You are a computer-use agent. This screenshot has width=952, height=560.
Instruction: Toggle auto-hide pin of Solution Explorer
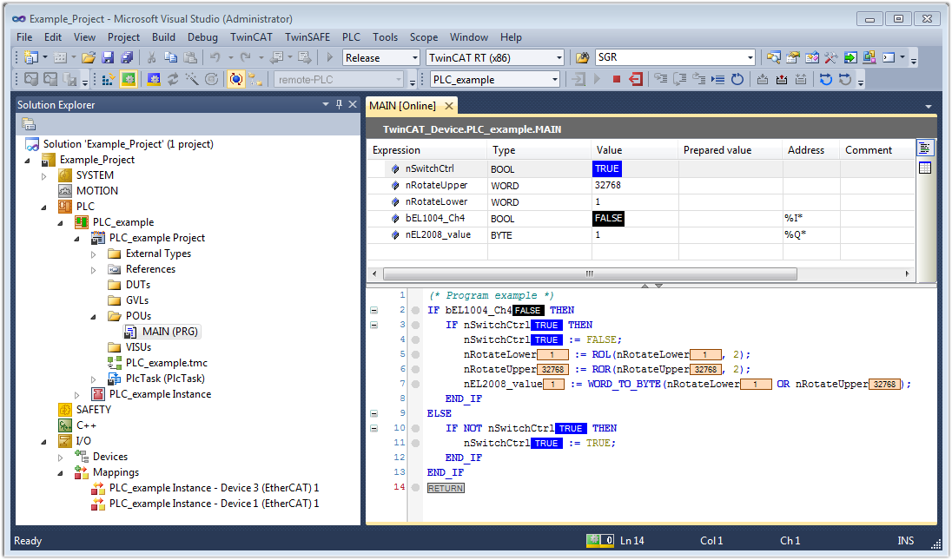339,104
